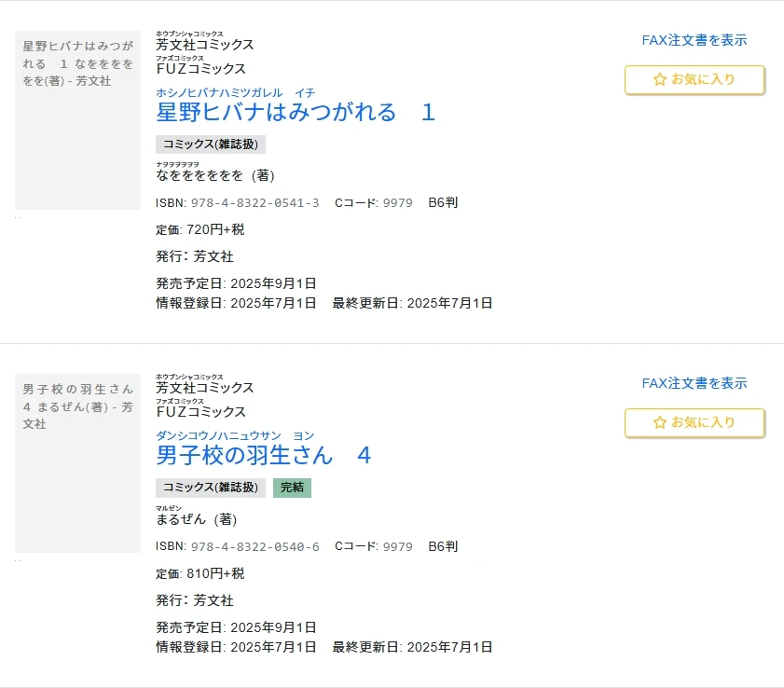The width and height of the screenshot is (784, 688).
Task: Click author name なををををを (著)
Action: [x=215, y=175]
